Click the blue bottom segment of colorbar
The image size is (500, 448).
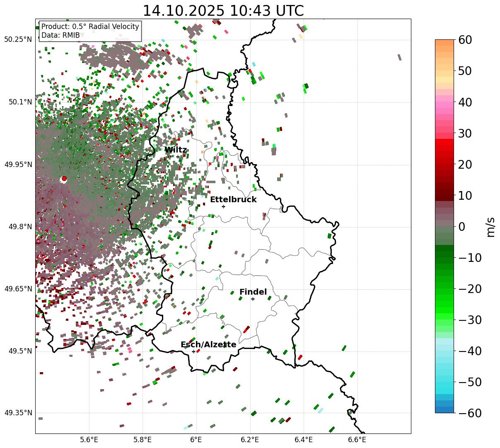coord(444,409)
